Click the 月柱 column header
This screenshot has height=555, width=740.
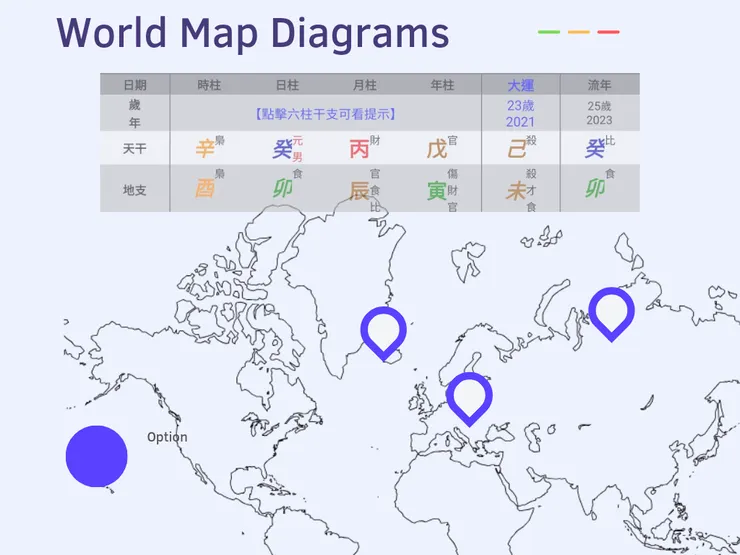tap(364, 85)
